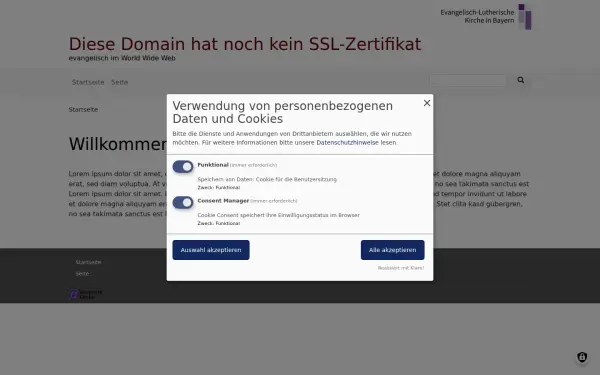This screenshot has width=600, height=375.
Task: Click the Consent Manager service label
Action: pyautogui.click(x=223, y=201)
